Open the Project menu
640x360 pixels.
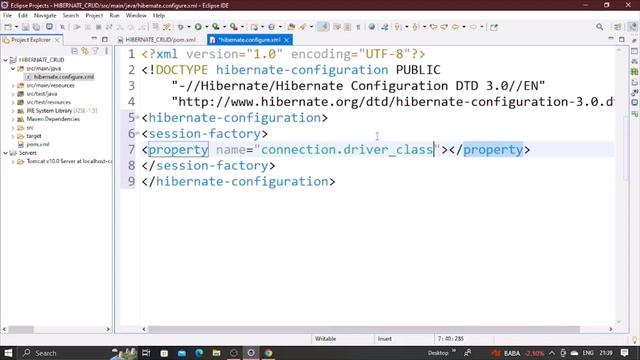(94, 16)
